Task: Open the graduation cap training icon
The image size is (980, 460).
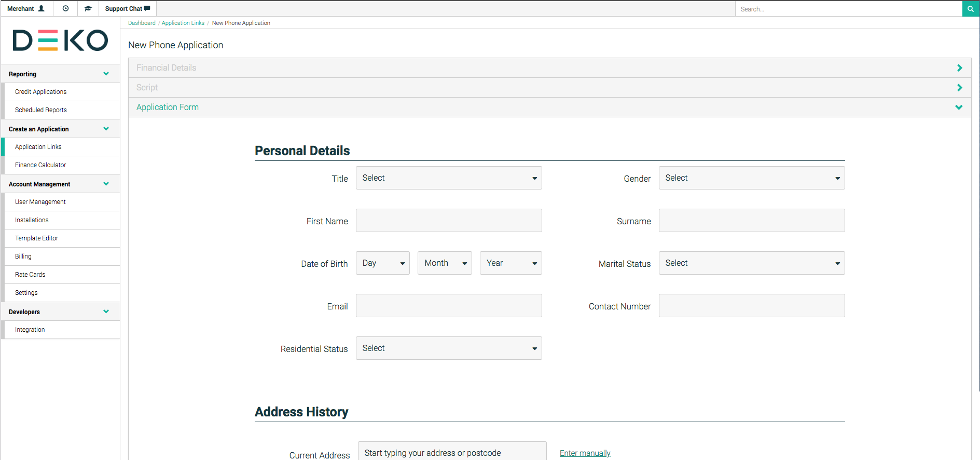Action: (x=88, y=9)
